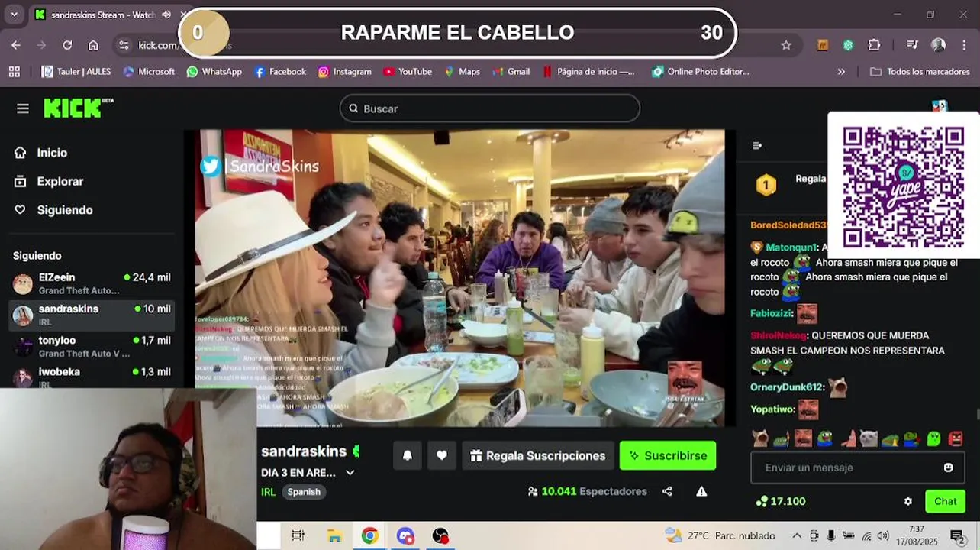Click the ChatGPT extension icon
Viewport: 980px width, 550px height.
point(848,45)
